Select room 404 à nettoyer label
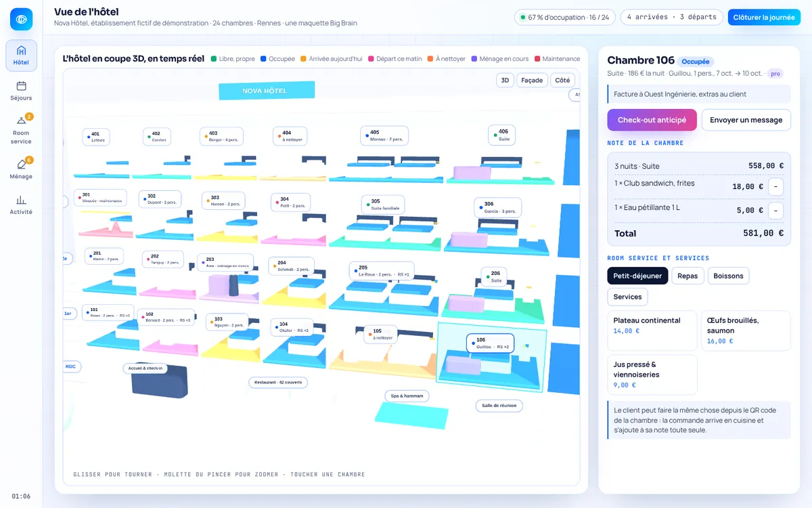The width and height of the screenshot is (812, 508). [x=290, y=136]
